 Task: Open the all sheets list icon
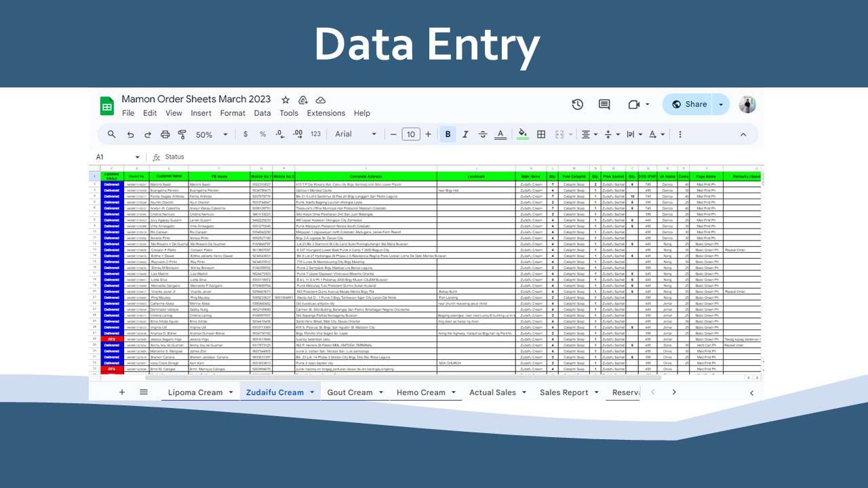tap(144, 392)
